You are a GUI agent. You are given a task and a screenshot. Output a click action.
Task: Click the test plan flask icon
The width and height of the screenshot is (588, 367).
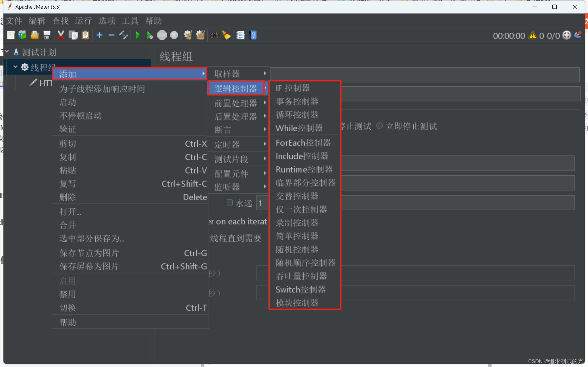[x=16, y=52]
